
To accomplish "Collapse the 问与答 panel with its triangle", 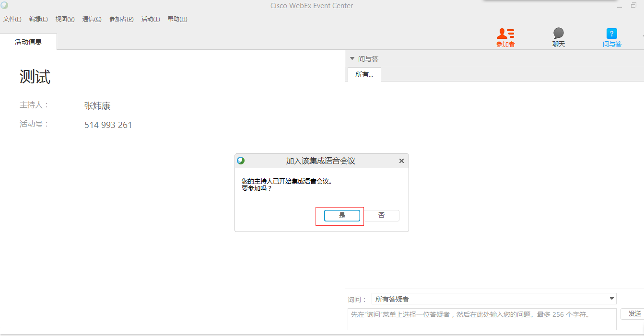I will pyautogui.click(x=352, y=58).
